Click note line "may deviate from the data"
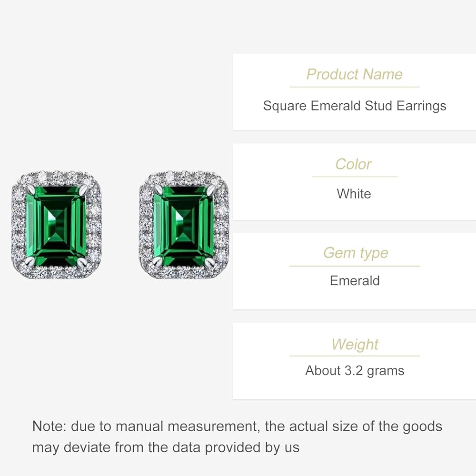 coord(166,447)
